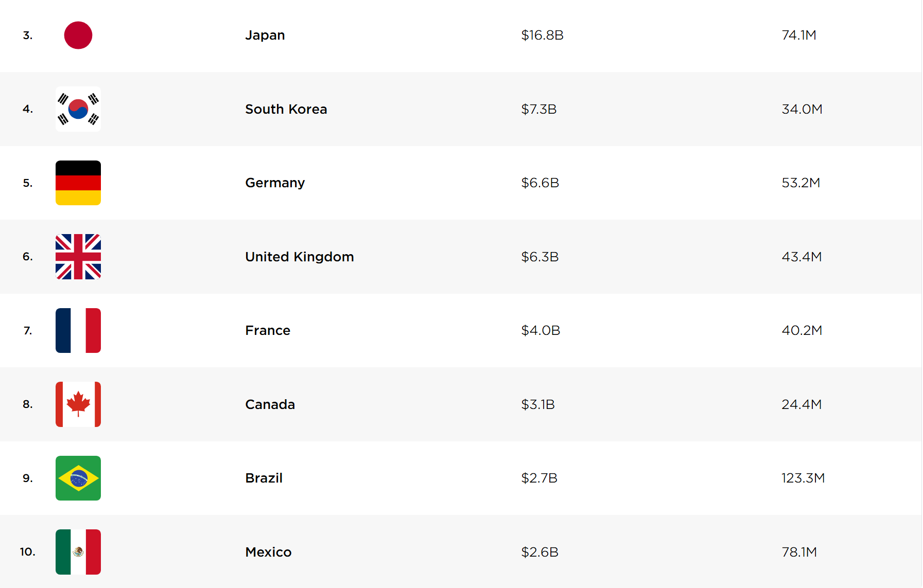Open the United Kingdom flag icon
The height and width of the screenshot is (588, 923).
tap(78, 257)
